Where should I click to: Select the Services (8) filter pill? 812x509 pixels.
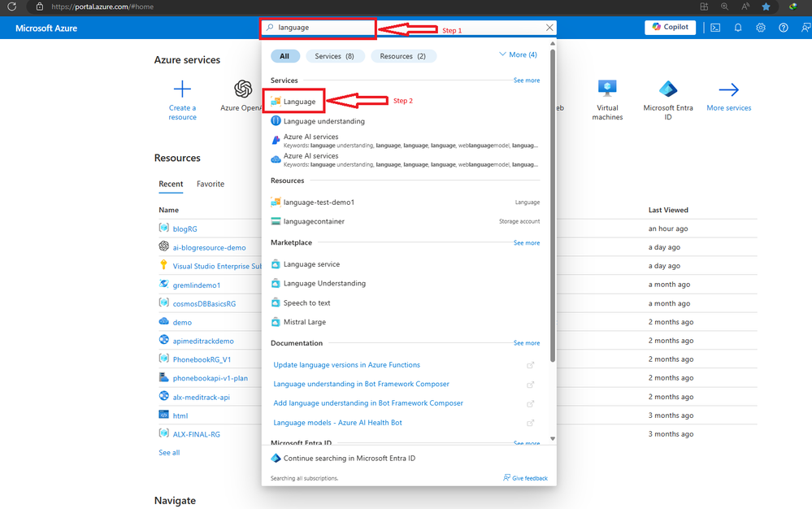335,56
